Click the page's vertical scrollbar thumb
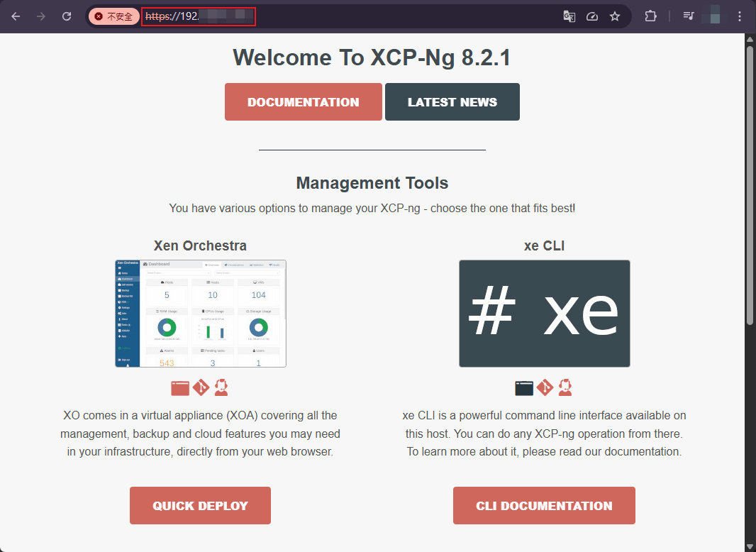The image size is (756, 552). point(750,186)
